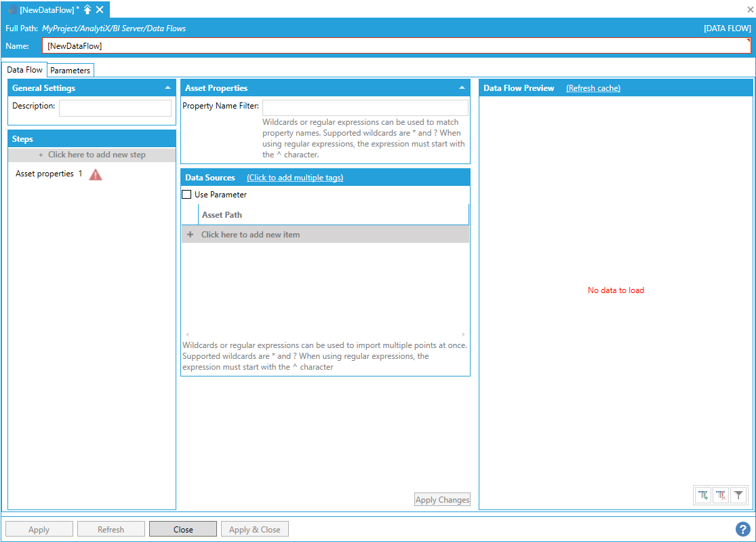756x542 pixels.
Task: Open the Click to add multiple tags link
Action: pos(295,178)
